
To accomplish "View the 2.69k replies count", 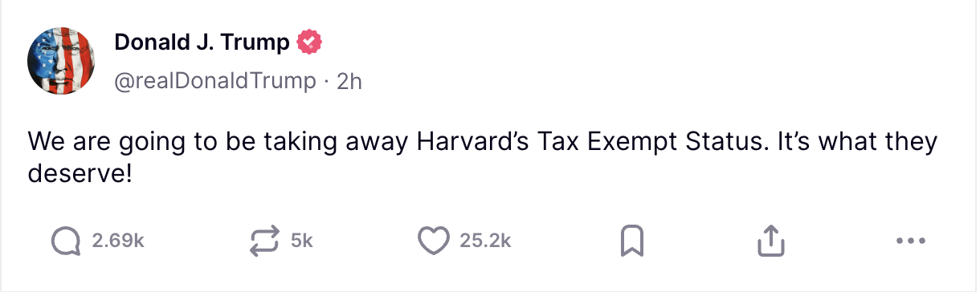I will (118, 240).
